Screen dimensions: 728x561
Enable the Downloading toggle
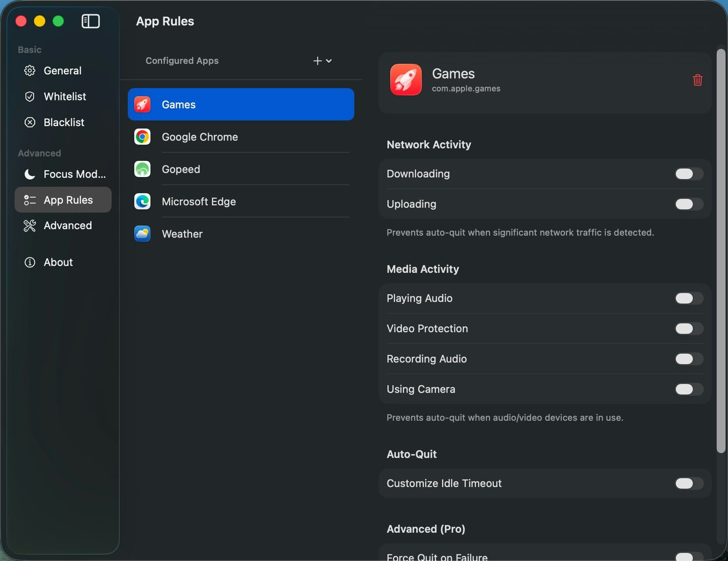click(689, 174)
